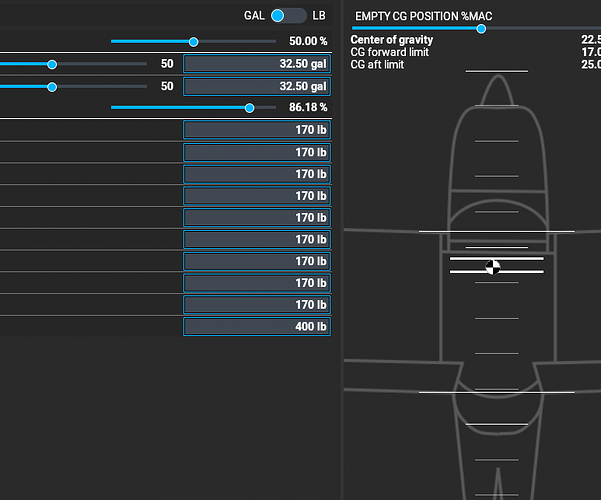Click the "EMPTY CG POSITION %MAC" heading
Screen dimensions: 601x500
pyautogui.click(x=424, y=16)
